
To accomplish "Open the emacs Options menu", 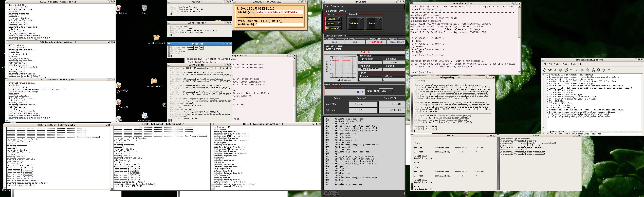I will (x=558, y=64).
